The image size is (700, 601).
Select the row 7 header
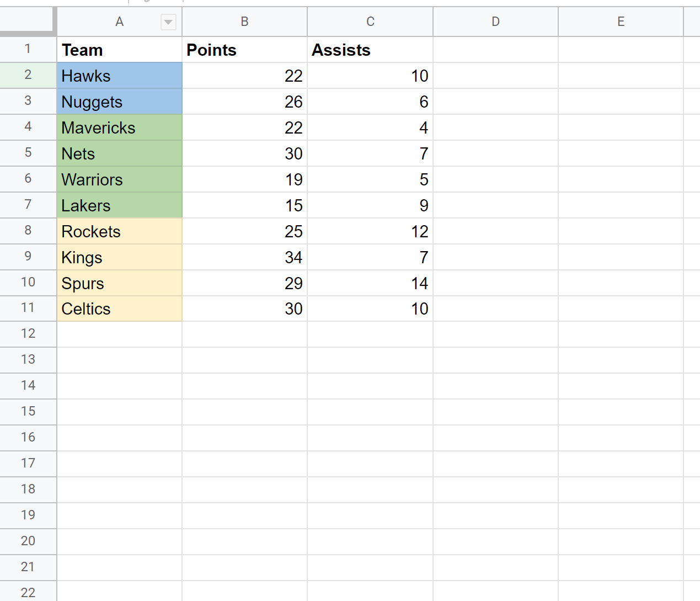point(28,205)
